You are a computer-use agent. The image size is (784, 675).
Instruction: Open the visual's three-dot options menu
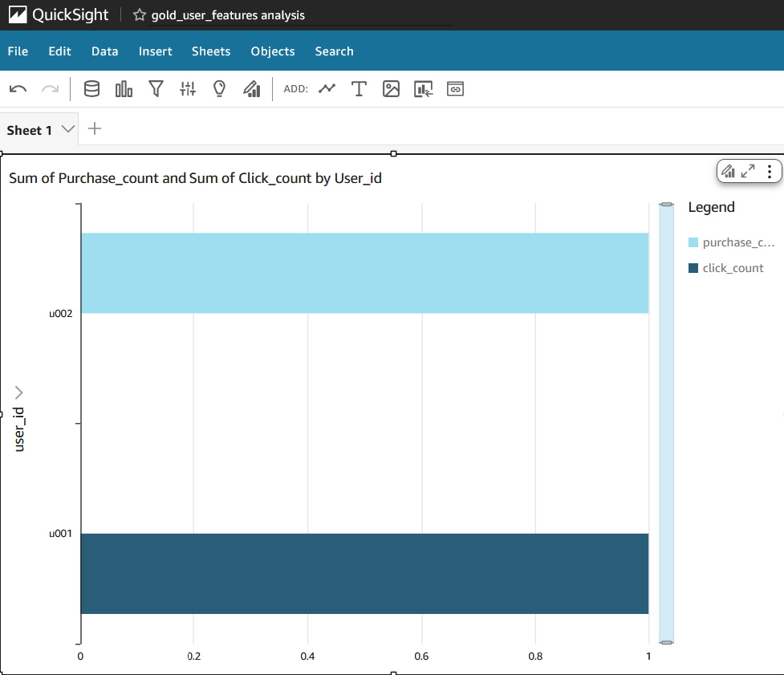coord(770,172)
